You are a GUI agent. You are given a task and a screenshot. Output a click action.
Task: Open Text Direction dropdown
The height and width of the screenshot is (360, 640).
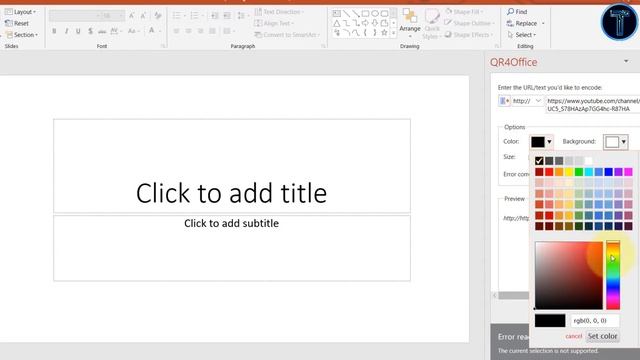point(280,12)
